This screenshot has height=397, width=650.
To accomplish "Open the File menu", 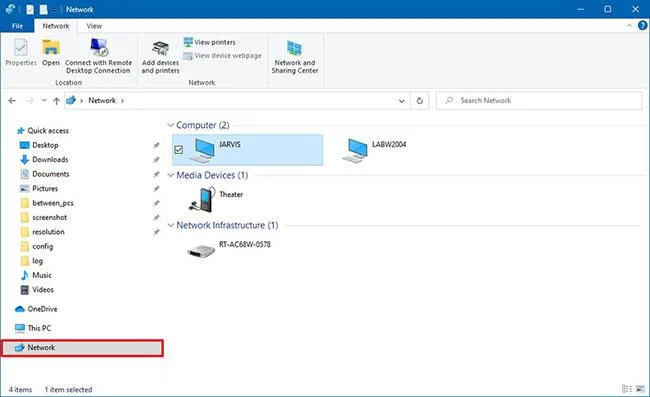I will pos(17,26).
